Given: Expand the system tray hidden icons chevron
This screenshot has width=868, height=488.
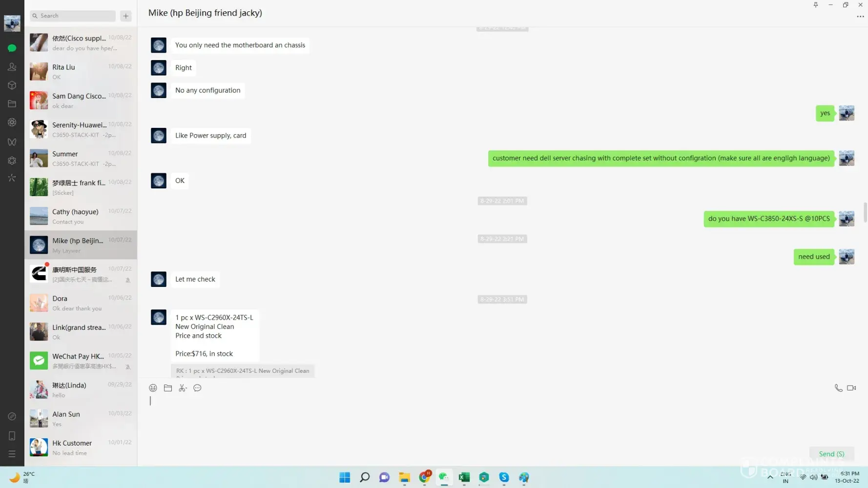Looking at the screenshot, I should tap(770, 477).
